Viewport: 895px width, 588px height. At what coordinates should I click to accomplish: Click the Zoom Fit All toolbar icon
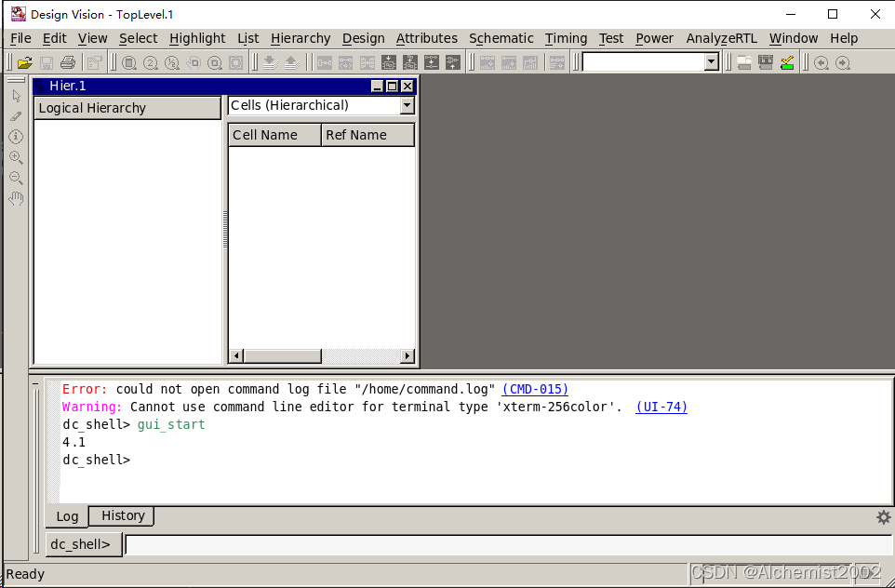(x=129, y=62)
